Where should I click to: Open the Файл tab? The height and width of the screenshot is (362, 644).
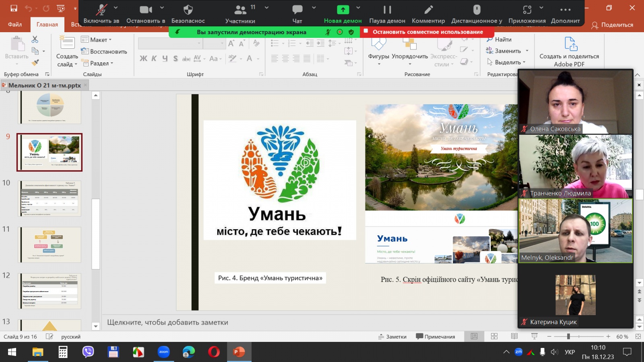pos(15,25)
